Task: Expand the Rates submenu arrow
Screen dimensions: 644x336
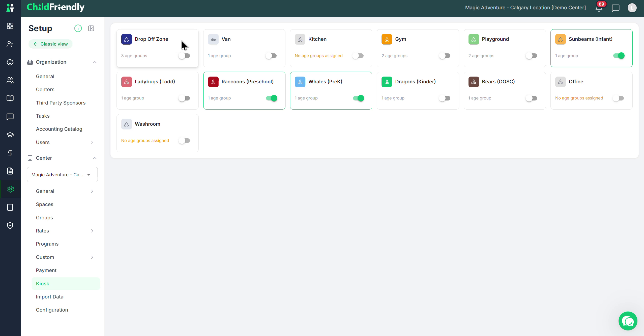Action: (x=92, y=231)
